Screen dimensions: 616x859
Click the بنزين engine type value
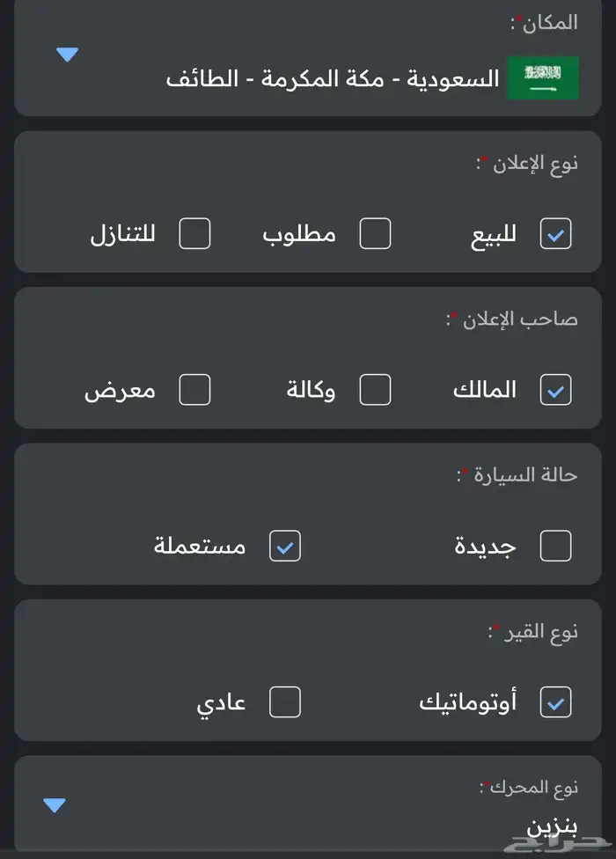click(x=552, y=829)
